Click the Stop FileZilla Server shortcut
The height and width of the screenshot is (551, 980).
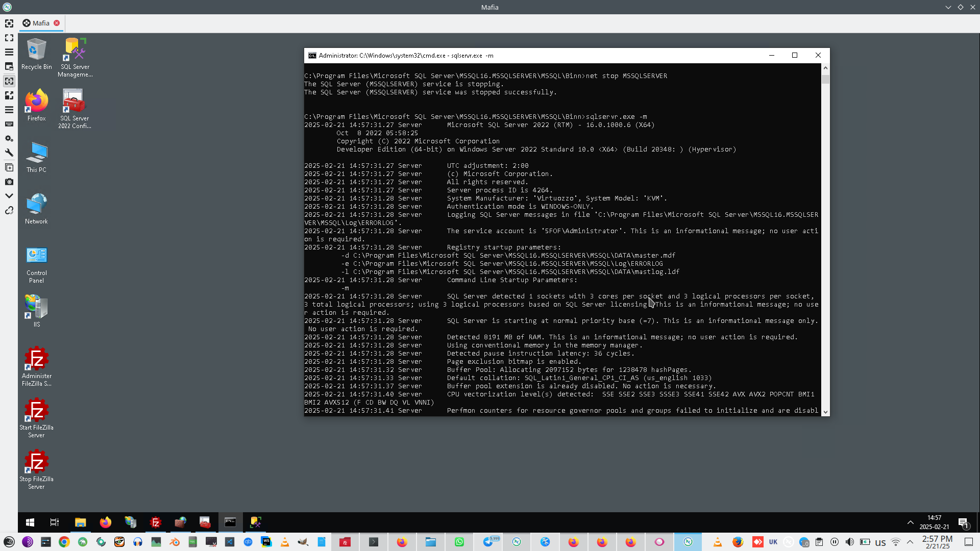pyautogui.click(x=36, y=469)
